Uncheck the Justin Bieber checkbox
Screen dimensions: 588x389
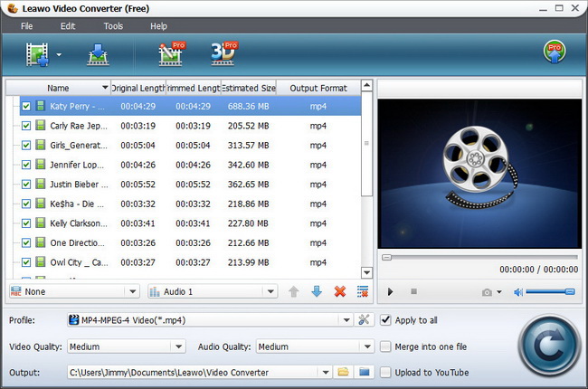26,185
